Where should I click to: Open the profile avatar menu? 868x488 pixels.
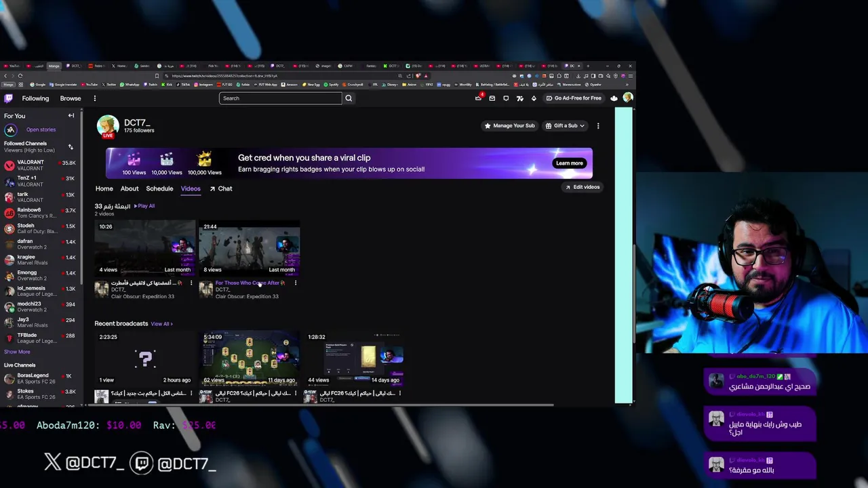coord(628,98)
